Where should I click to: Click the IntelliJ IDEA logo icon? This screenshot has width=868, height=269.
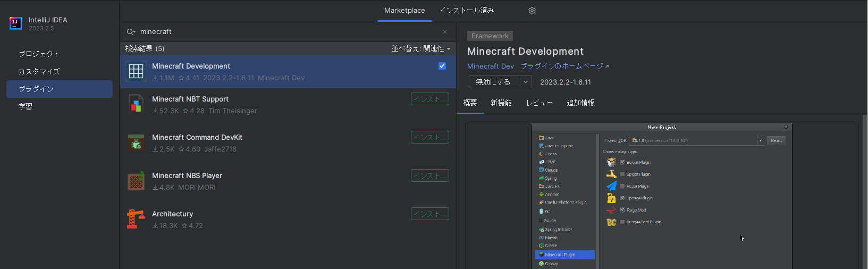15,23
